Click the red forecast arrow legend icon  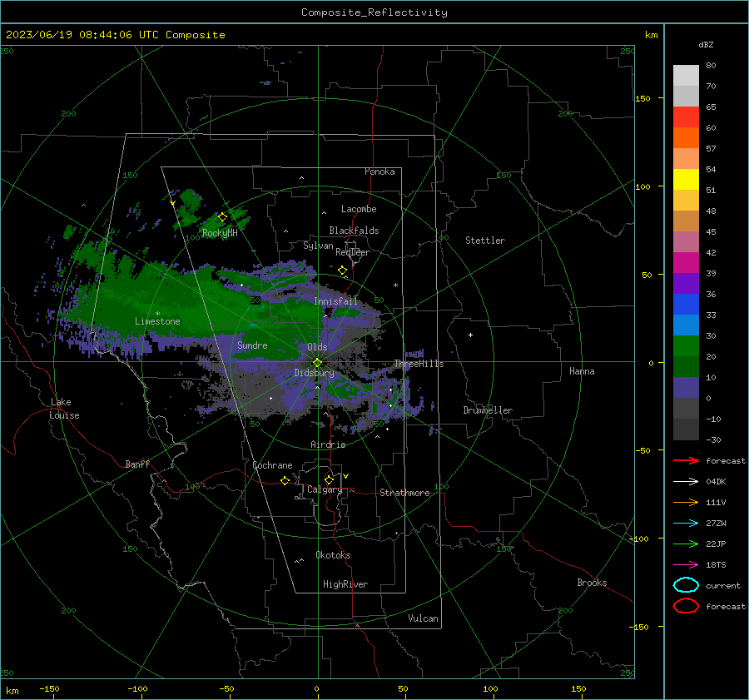[686, 460]
